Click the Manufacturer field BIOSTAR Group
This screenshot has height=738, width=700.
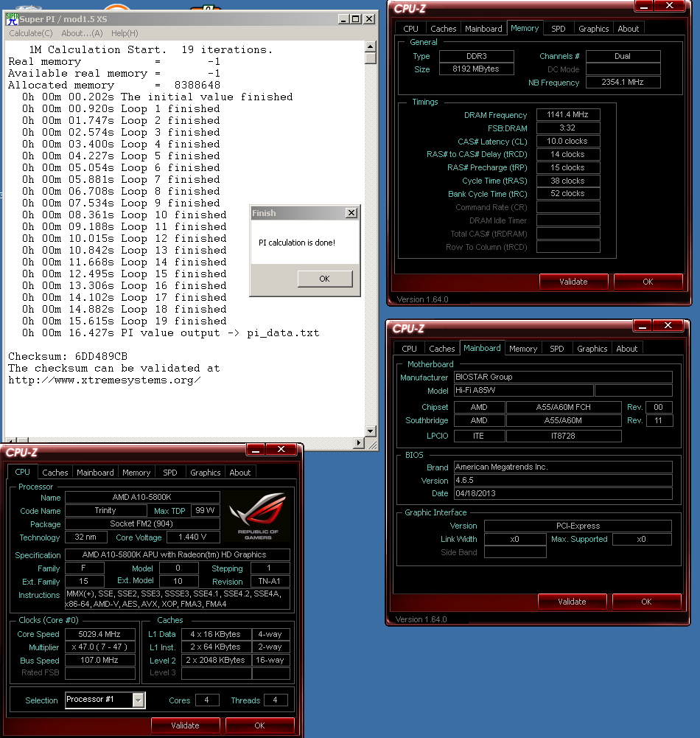[563, 377]
